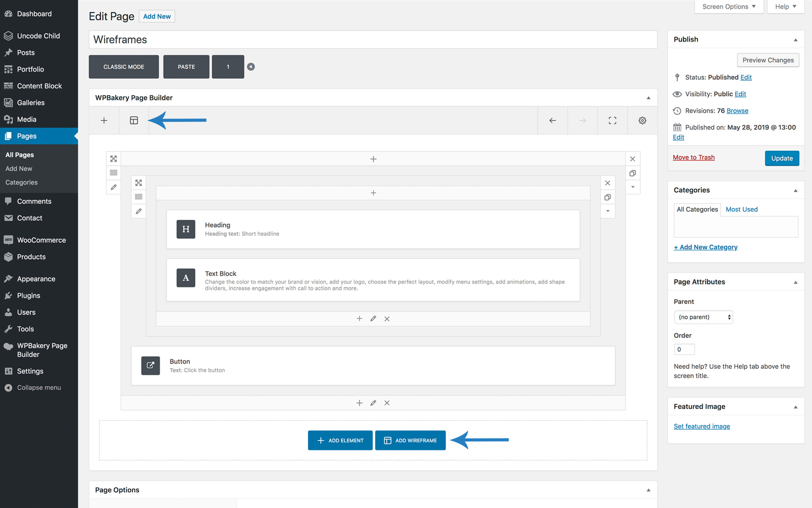Screen dimensions: 812x508
Task: Collapse the WPBakery Page Builder panel
Action: tap(648, 98)
